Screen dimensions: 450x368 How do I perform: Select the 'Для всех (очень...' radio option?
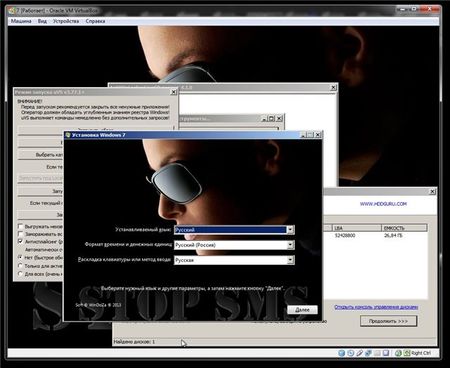20,274
